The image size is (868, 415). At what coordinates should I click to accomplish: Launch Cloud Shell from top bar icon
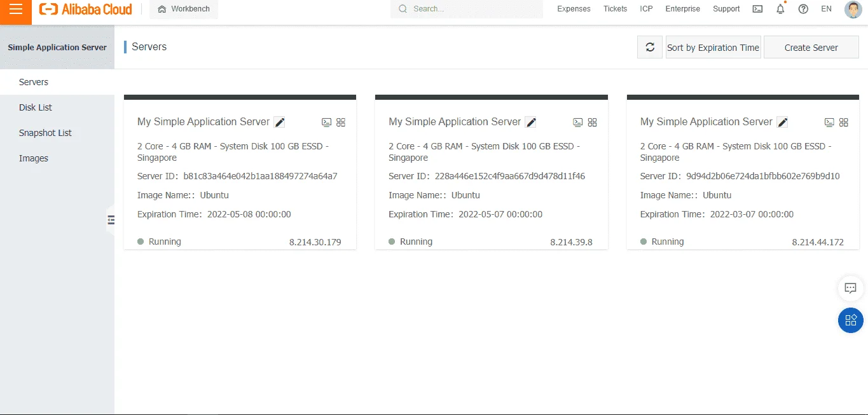pyautogui.click(x=757, y=9)
